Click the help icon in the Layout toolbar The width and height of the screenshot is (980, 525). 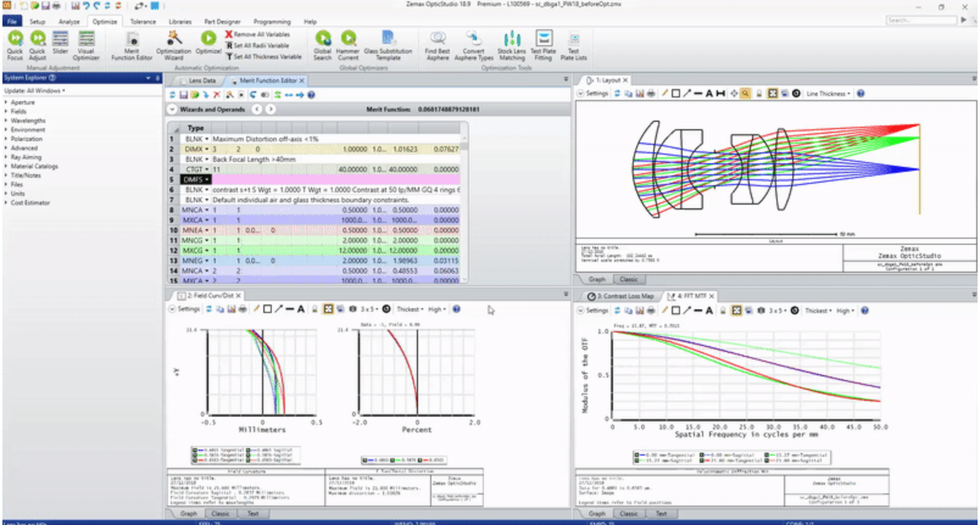(861, 94)
